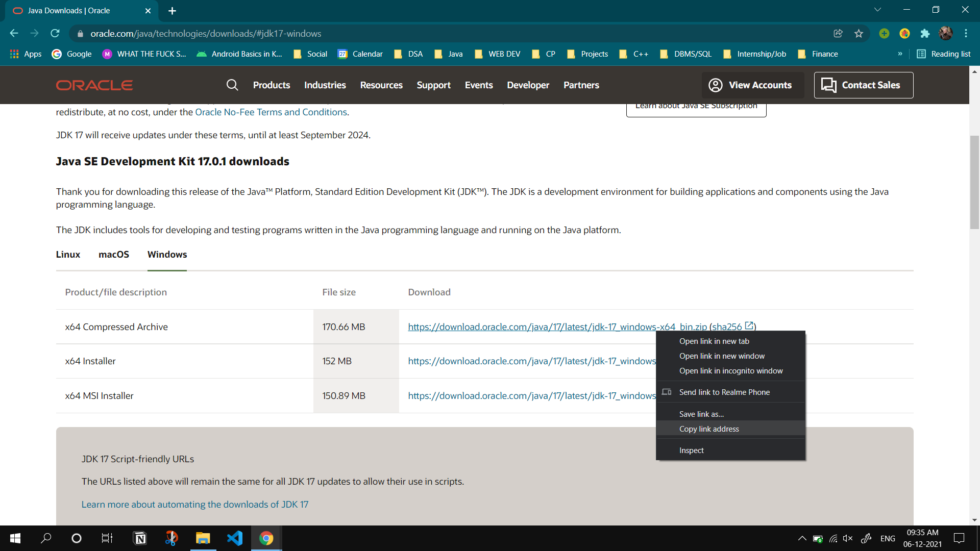
Task: Open the Oracle site search icon
Action: pyautogui.click(x=232, y=85)
